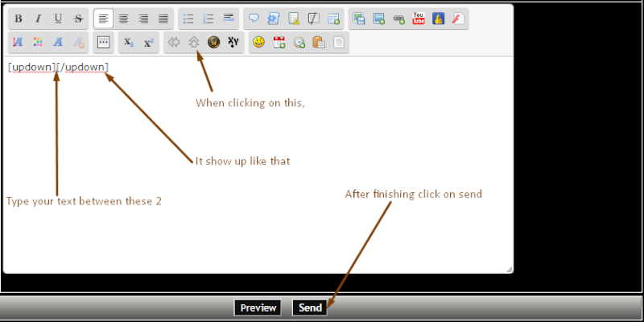Click the Send button
The image size is (644, 322).
coord(310,308)
